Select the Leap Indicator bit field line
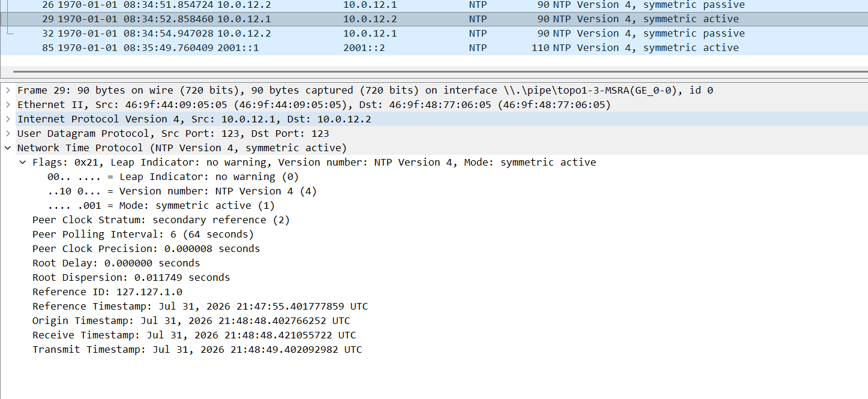The image size is (868, 399). pyautogui.click(x=173, y=177)
